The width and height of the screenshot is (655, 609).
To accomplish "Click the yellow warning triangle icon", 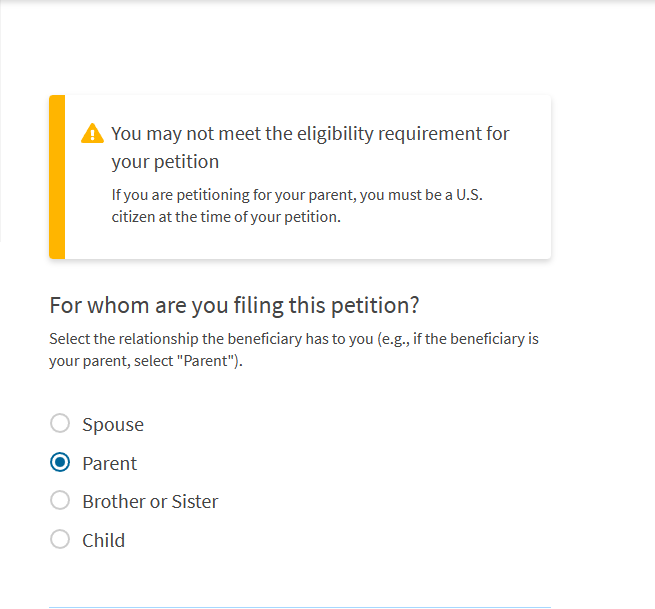I will tap(92, 133).
